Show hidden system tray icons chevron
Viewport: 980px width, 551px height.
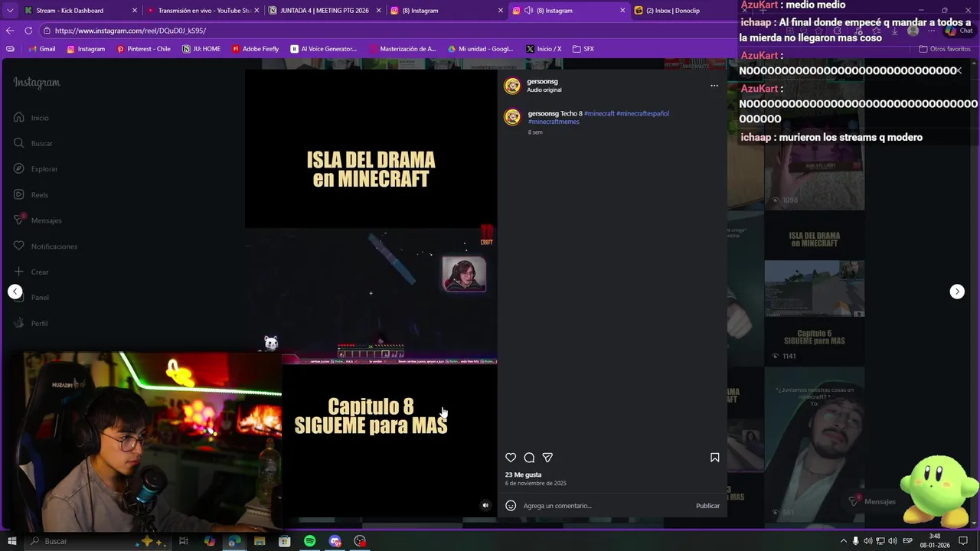point(844,541)
